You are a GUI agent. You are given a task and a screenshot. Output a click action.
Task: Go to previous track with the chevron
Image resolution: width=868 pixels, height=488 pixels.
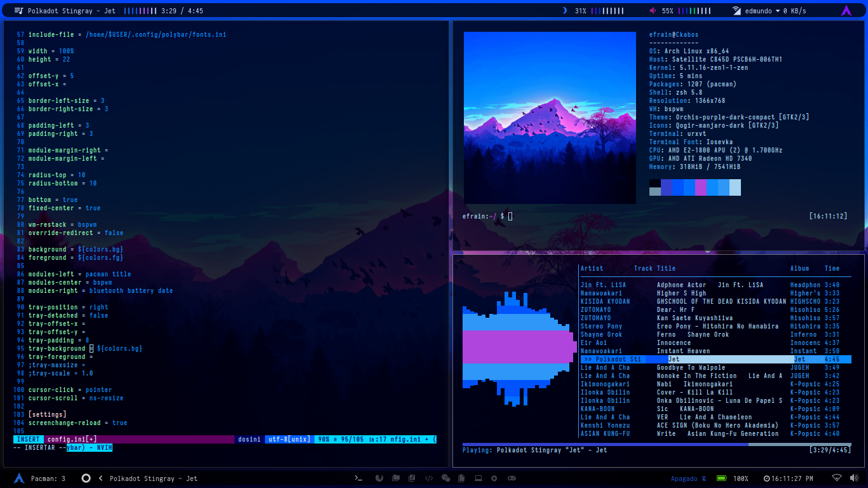click(100, 478)
